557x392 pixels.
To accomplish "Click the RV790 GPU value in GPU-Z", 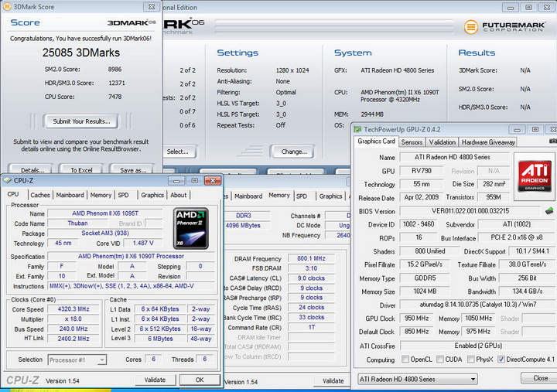I will pos(422,171).
